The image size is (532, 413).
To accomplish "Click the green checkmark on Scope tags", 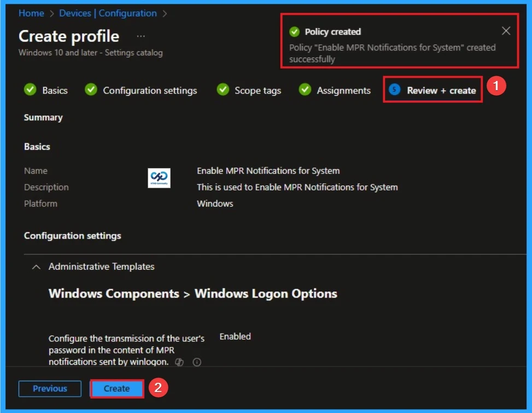I will click(x=224, y=90).
